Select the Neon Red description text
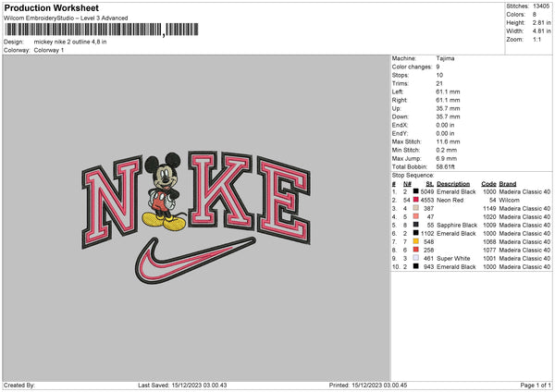The height and width of the screenshot is (392, 555). pyautogui.click(x=450, y=201)
